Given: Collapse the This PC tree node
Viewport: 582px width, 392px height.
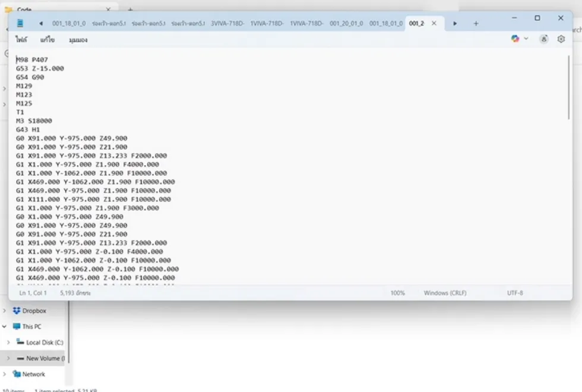Looking at the screenshot, I should tap(5, 327).
